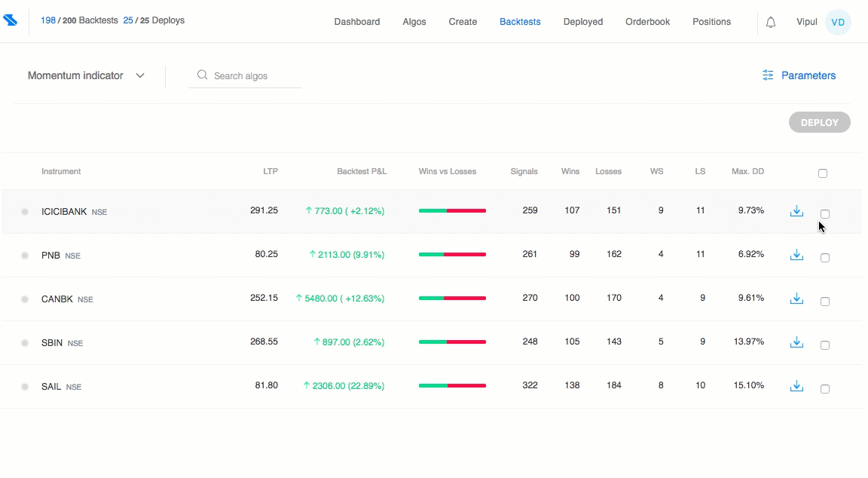Click the SBIN wins vs losses bar
The height and width of the screenshot is (478, 868).
[452, 342]
